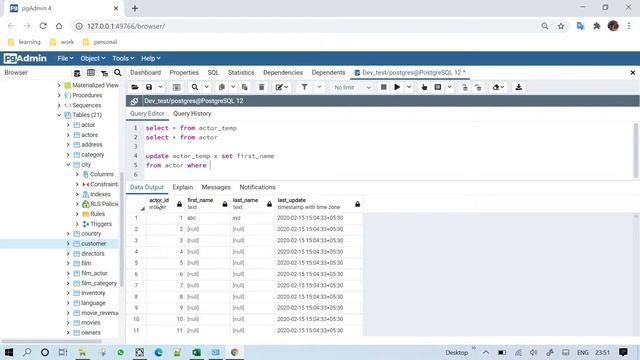Open save options dropdown arrow
Viewport: 640px width, 360px height.
[x=160, y=87]
